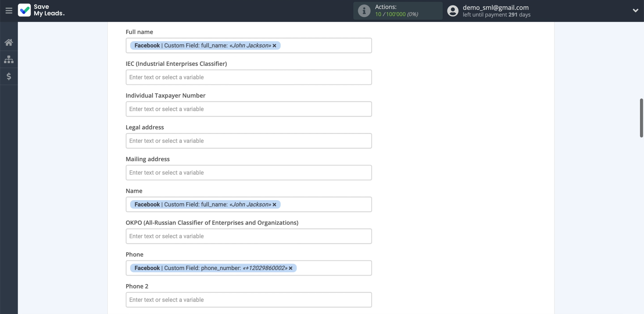644x314 pixels.
Task: Click the Actions info icon
Action: click(x=364, y=11)
